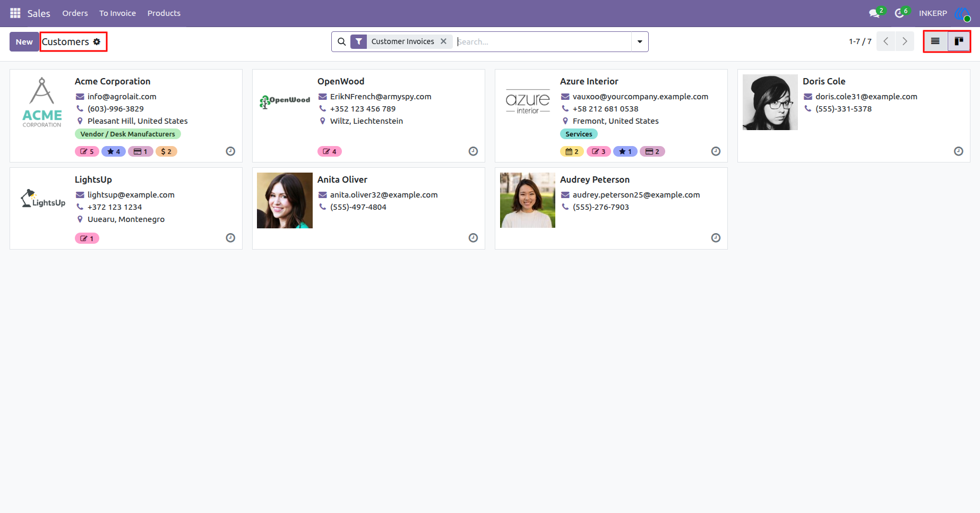Click the Customer Invoices filter label

click(402, 41)
